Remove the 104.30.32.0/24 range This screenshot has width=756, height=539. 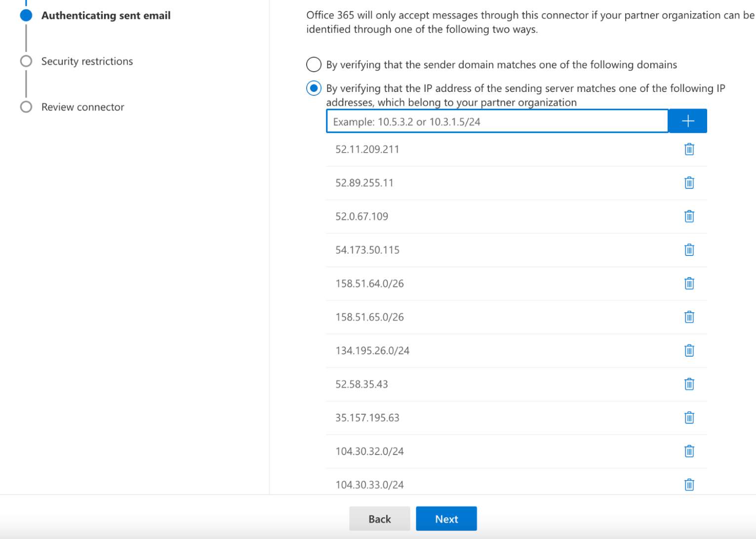click(x=689, y=451)
